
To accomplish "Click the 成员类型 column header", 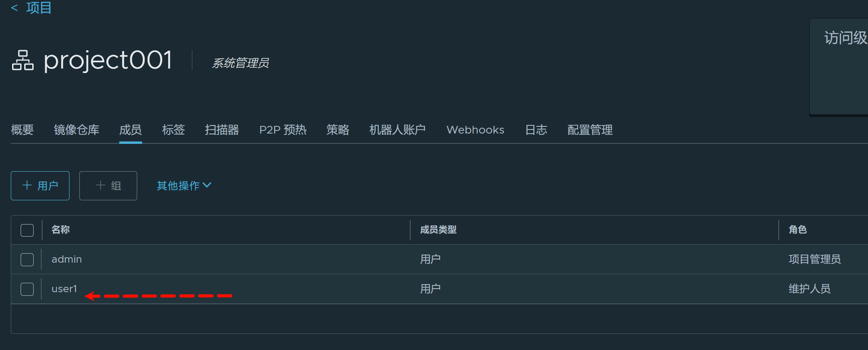I will 438,230.
